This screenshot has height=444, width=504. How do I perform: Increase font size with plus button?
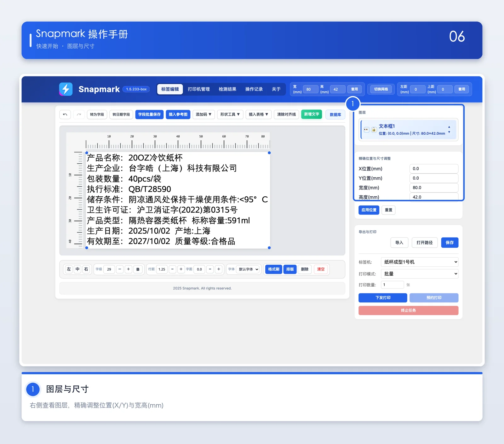point(128,269)
